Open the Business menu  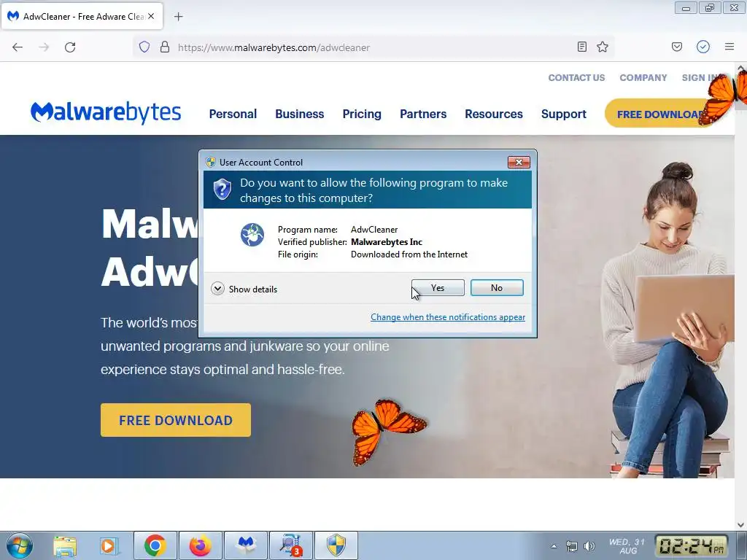pos(300,114)
